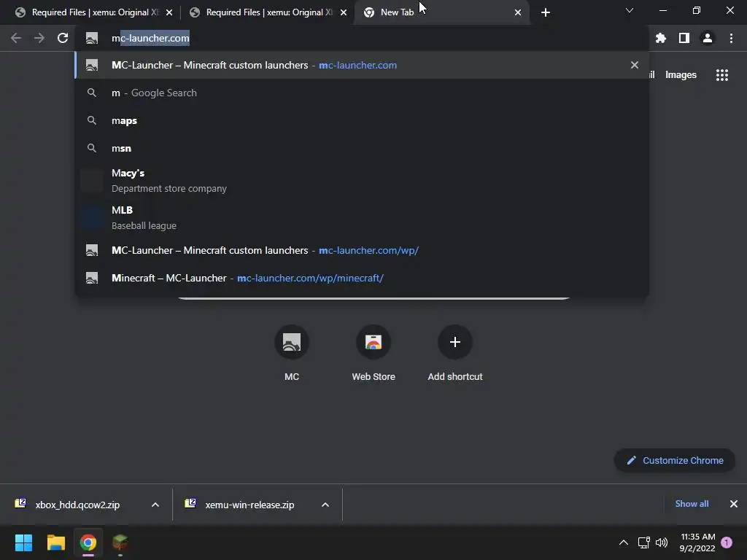Open the Extensions puzzle icon
The width and height of the screenshot is (747, 560).
[x=660, y=38]
